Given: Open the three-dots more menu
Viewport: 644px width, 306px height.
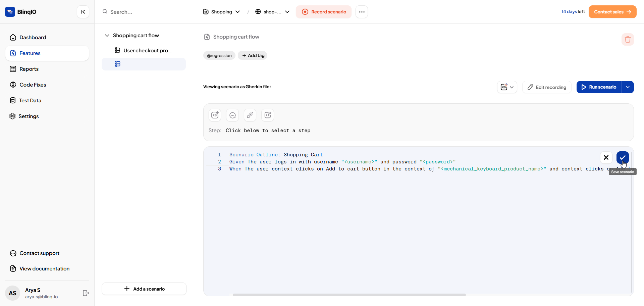Looking at the screenshot, I should coord(362,12).
